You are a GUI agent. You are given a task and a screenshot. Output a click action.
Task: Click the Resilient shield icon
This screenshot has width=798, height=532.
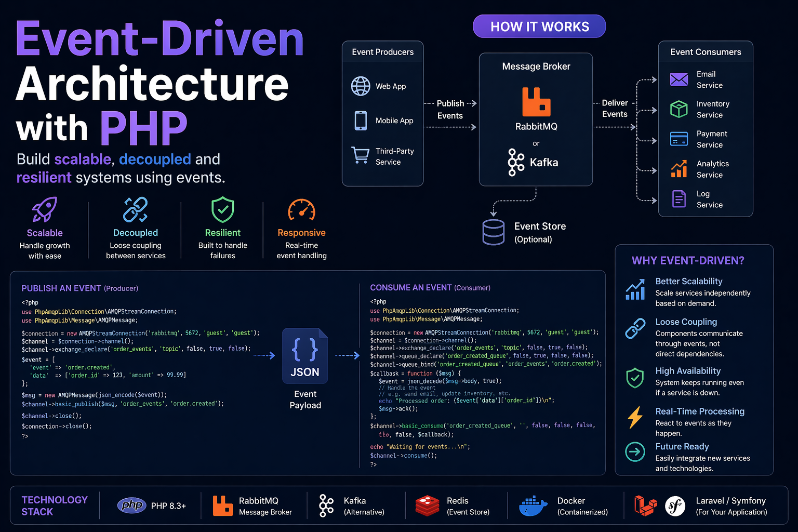click(x=223, y=209)
